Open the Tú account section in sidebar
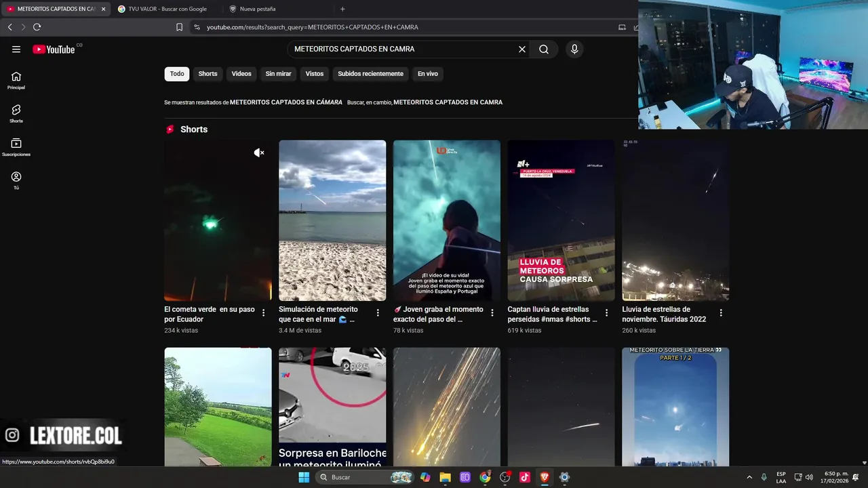The width and height of the screenshot is (868, 488). (x=16, y=180)
